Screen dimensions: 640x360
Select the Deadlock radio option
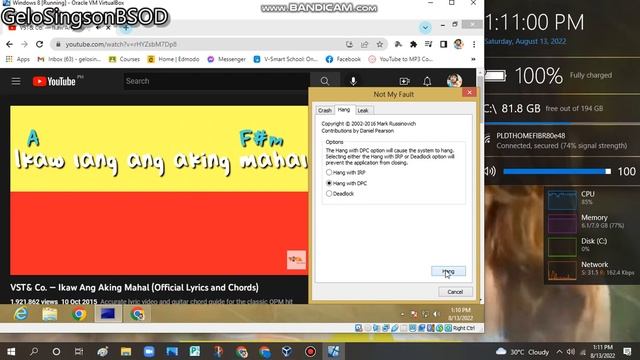click(x=340, y=194)
